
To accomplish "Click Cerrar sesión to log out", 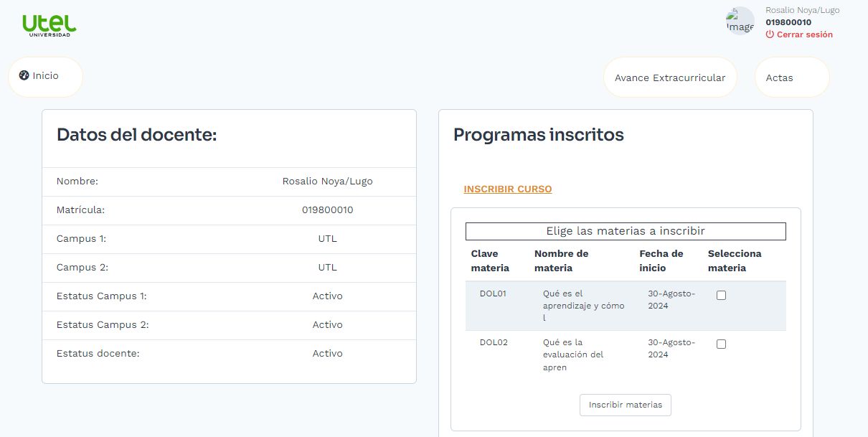I will click(803, 34).
